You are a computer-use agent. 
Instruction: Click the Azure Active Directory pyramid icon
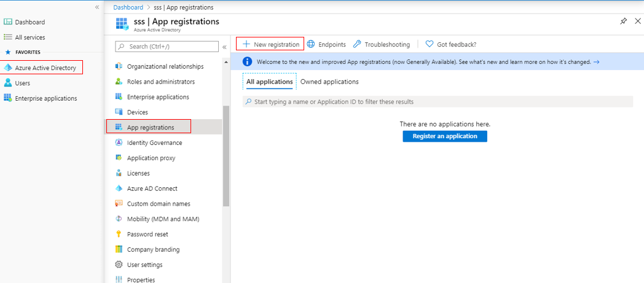[8, 68]
